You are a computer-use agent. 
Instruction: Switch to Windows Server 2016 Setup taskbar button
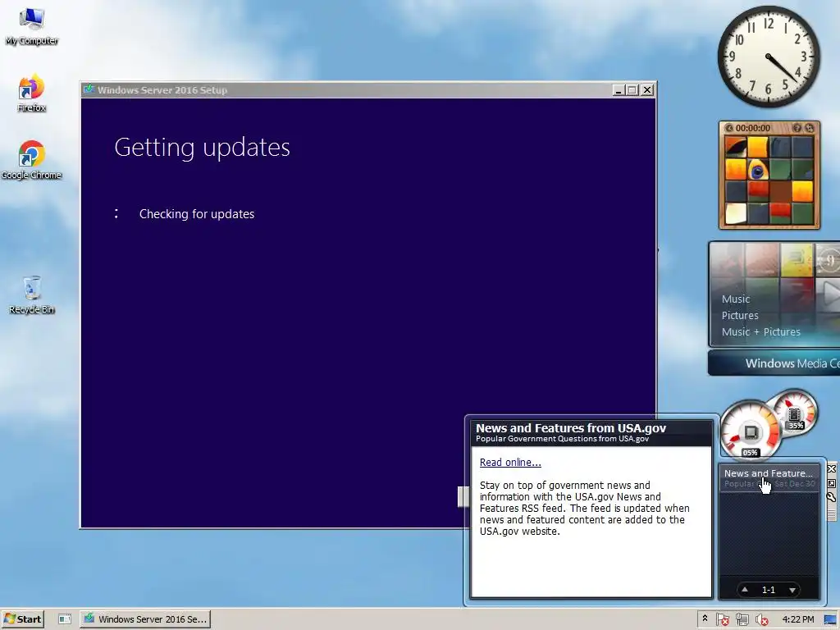(x=145, y=619)
